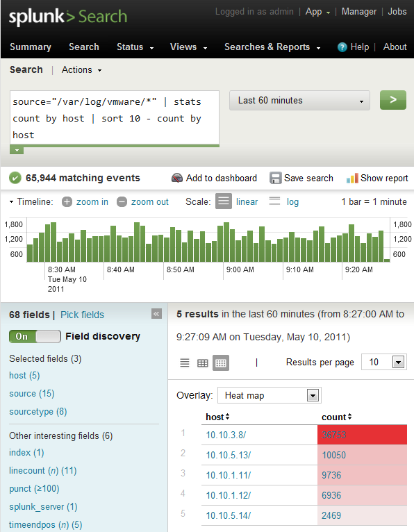Select linear scale icon
Viewport: 414px width, 532px height.
click(x=224, y=201)
